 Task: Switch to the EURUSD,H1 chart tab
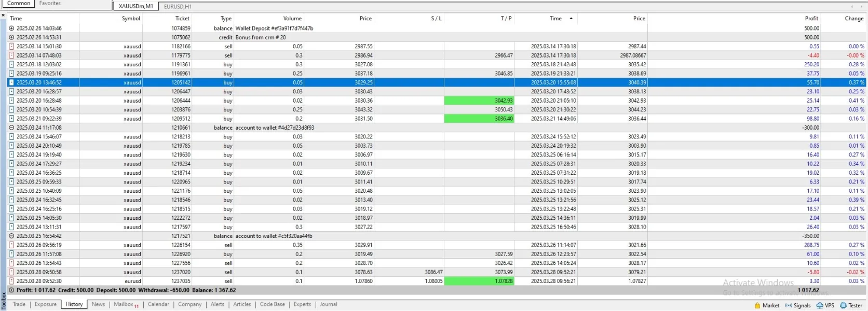click(178, 6)
